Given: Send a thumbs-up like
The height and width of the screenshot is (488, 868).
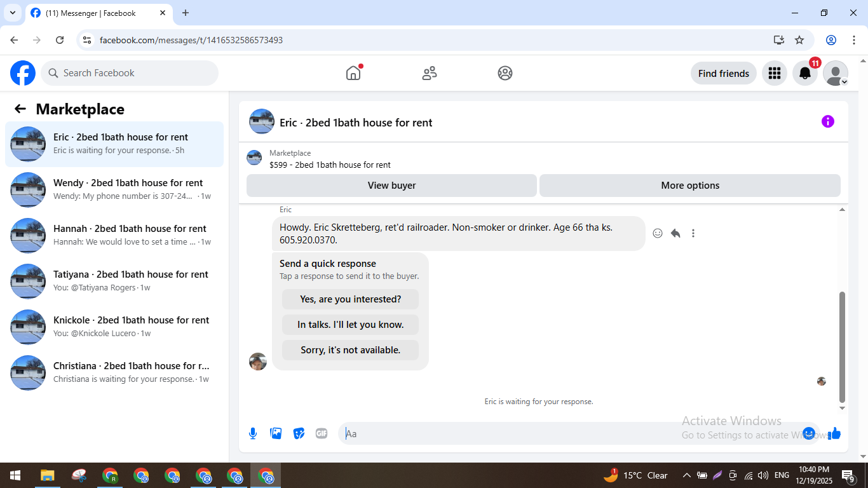Looking at the screenshot, I should pos(834,433).
